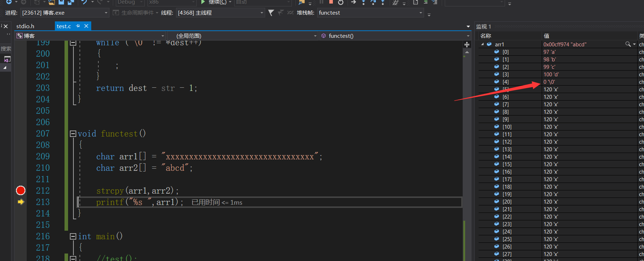
Task: Click the blue variable icon for [0]
Action: [x=496, y=52]
